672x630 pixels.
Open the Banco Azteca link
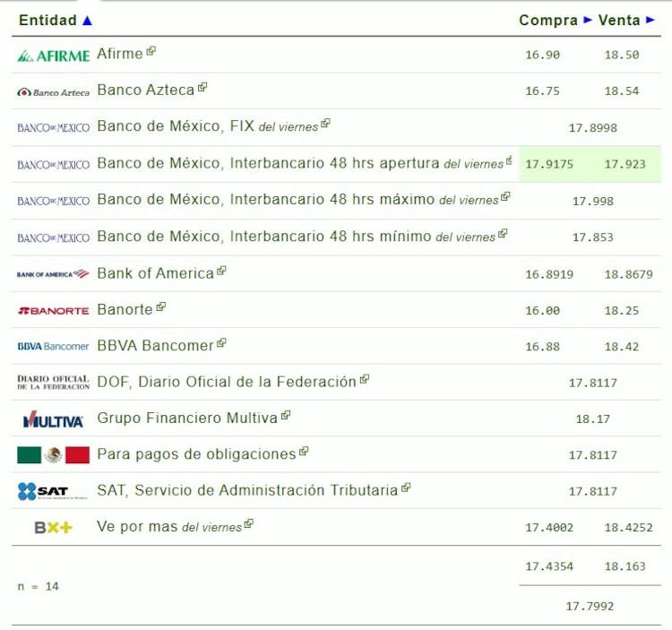146,90
